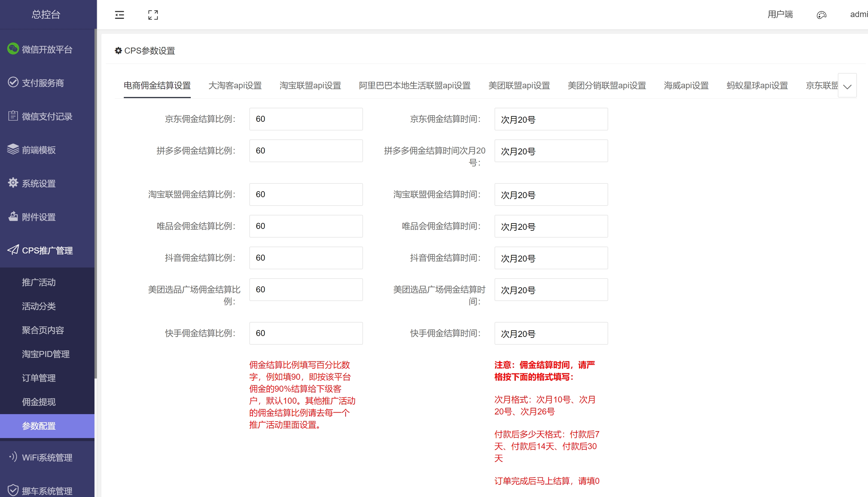Focus the 快手佣金结算时间 input
The image size is (868, 497).
(x=551, y=333)
